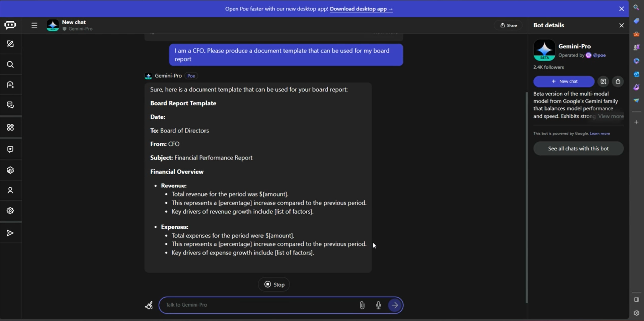Viewport: 644px width, 321px height.
Task: Start a new chat with pencil icon
Action: click(10, 44)
